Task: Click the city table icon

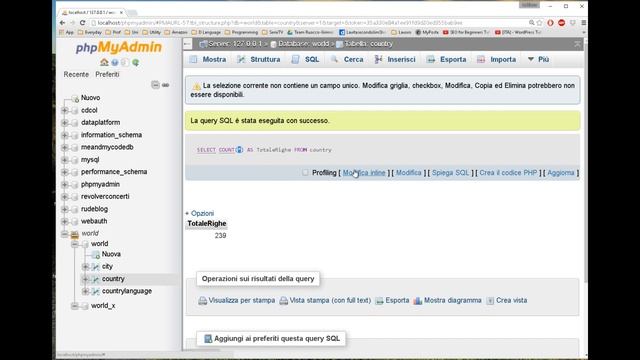Action: (96, 267)
